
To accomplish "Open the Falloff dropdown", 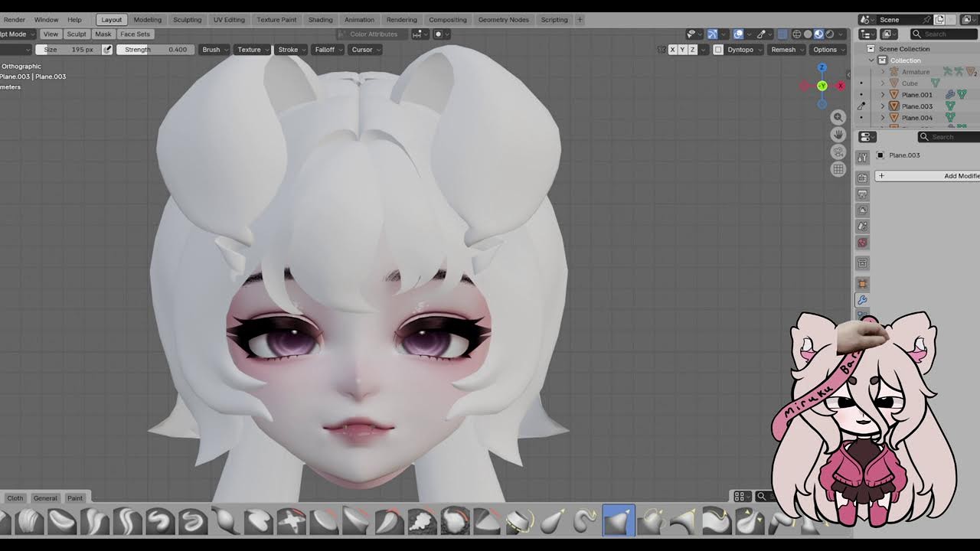I will pyautogui.click(x=328, y=50).
